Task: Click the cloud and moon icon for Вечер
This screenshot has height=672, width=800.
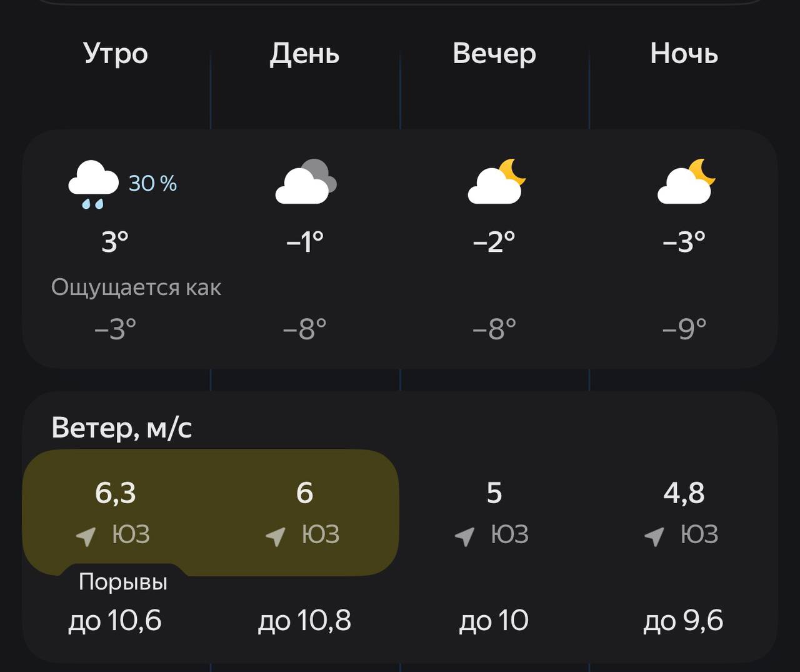Action: (x=496, y=181)
